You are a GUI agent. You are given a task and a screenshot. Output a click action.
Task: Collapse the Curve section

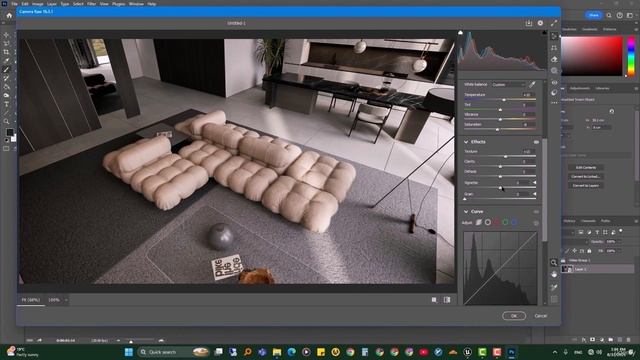click(466, 212)
